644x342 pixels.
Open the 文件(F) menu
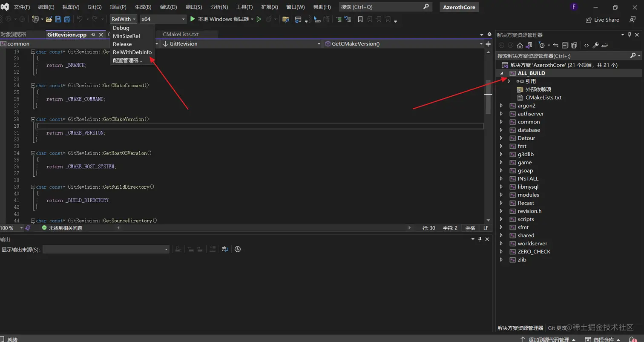tap(22, 7)
